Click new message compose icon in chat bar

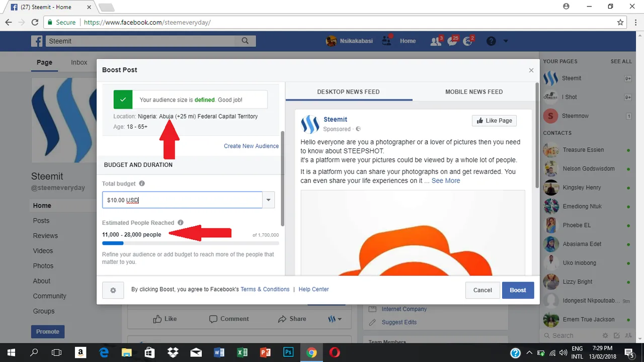point(617,335)
